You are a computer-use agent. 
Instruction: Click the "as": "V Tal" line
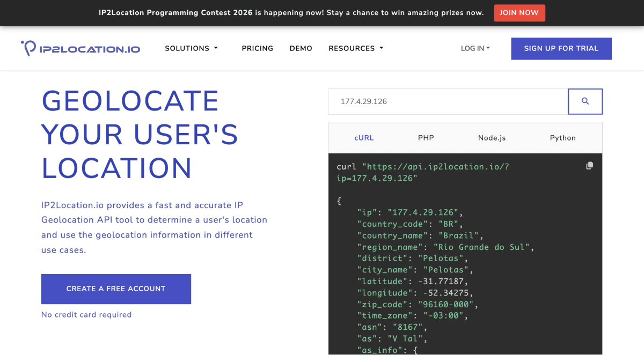(392, 339)
